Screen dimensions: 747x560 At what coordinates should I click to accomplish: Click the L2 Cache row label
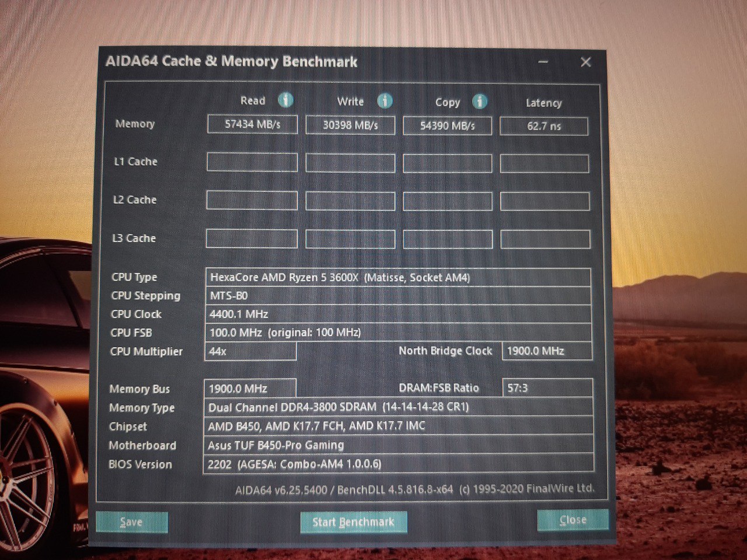click(135, 199)
